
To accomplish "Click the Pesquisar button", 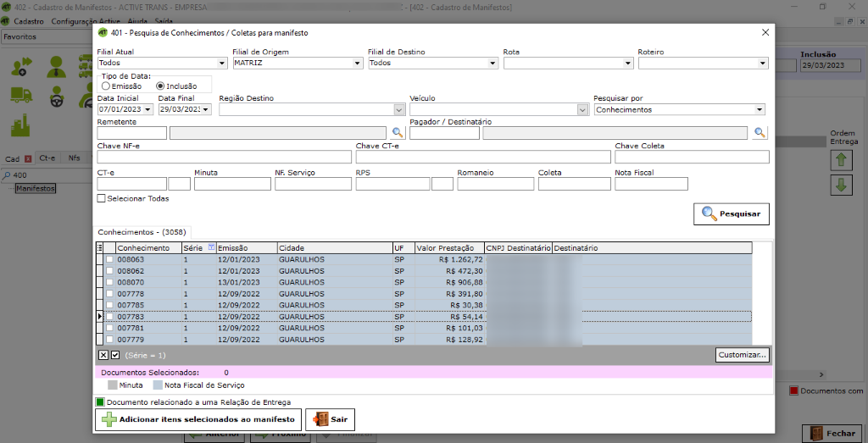I will point(732,213).
